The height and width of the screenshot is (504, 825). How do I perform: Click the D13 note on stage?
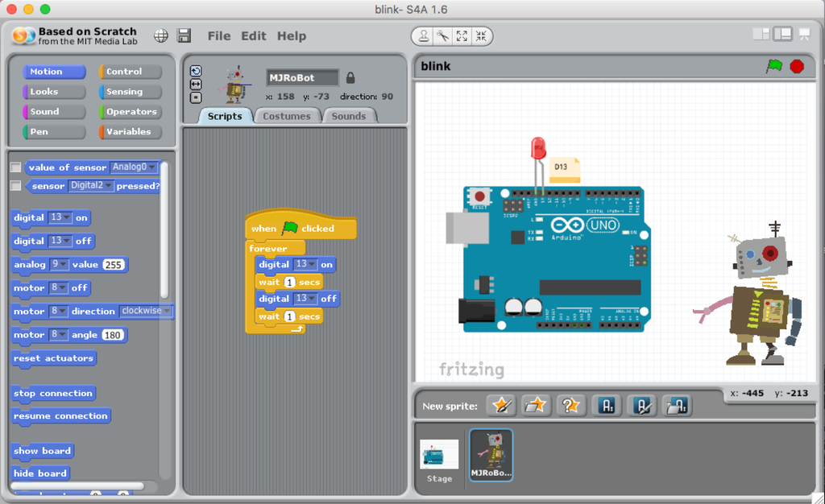point(565,170)
